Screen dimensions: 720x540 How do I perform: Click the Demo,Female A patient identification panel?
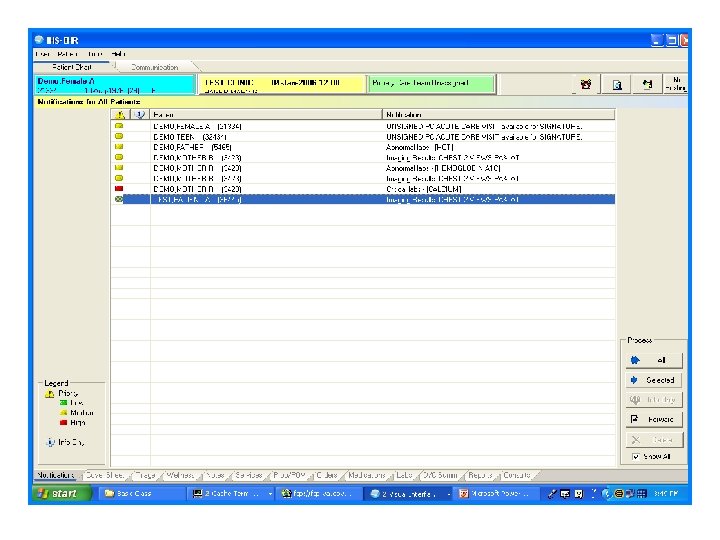115,84
